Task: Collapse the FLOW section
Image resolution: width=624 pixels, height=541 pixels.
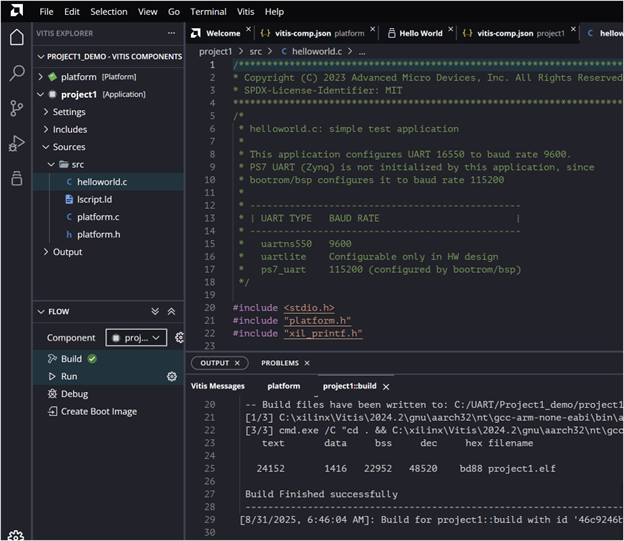Action: click(41, 311)
